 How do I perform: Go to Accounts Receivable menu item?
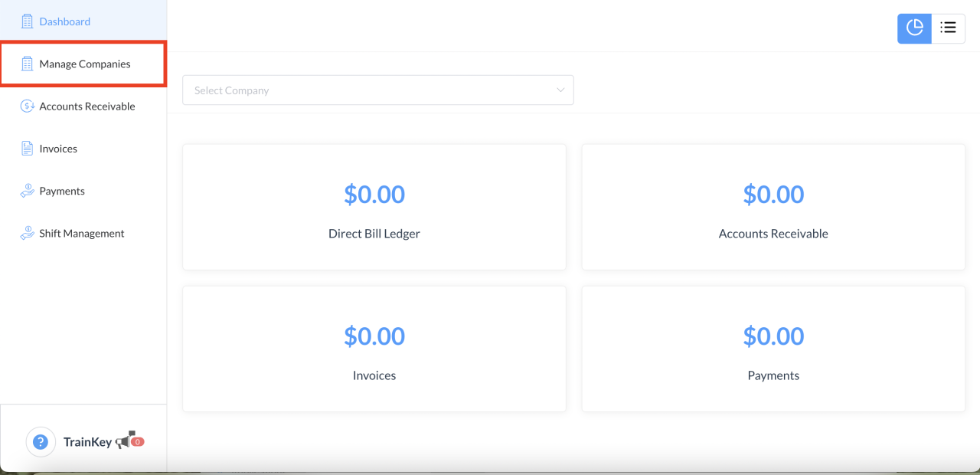[x=87, y=106]
